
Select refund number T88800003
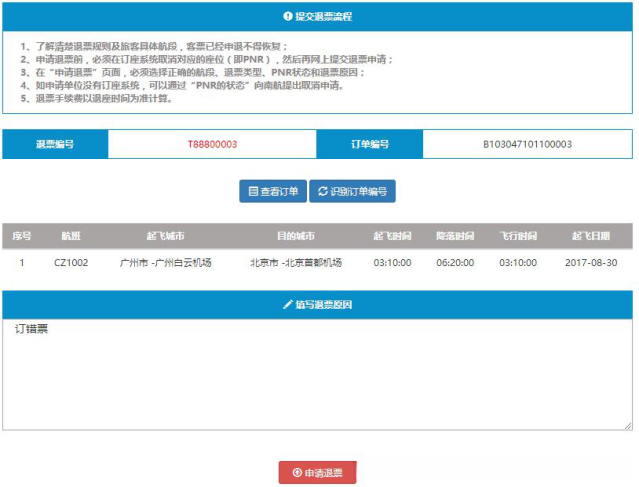point(212,144)
